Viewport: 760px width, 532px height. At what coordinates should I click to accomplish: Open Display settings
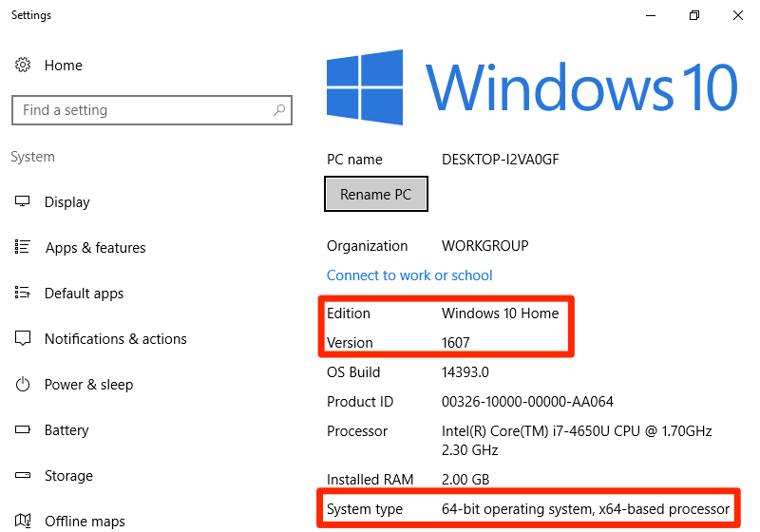pyautogui.click(x=66, y=202)
